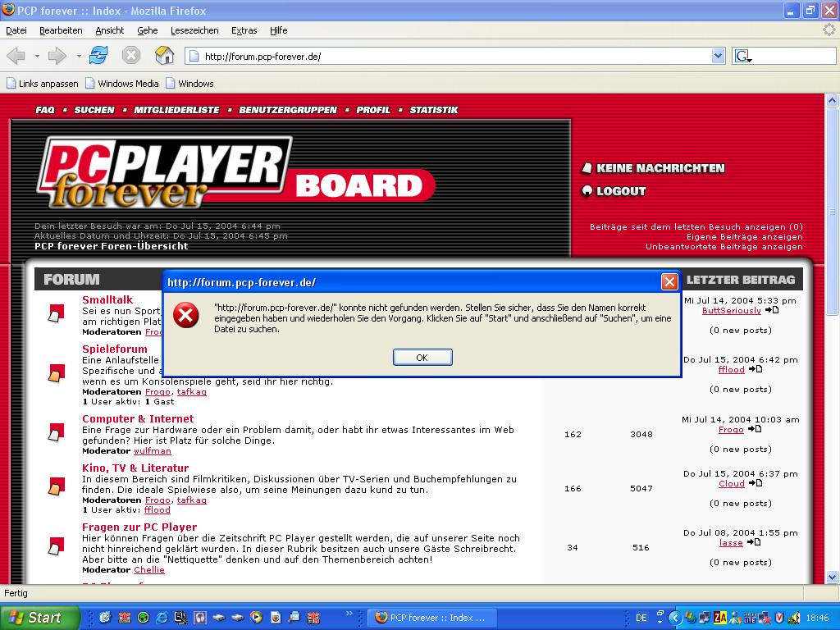Open Eigene Beiträge anzeigen link
840x630 pixels.
(745, 237)
